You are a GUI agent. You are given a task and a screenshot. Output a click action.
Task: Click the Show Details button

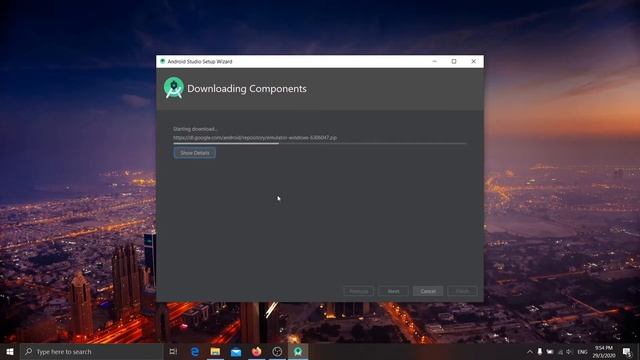click(x=195, y=153)
